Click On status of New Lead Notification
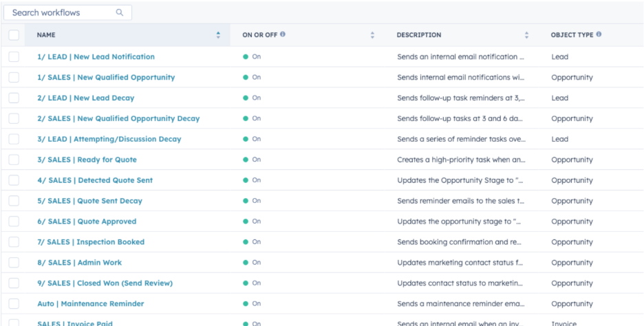Screen dimensions: 644x326 click(252, 56)
